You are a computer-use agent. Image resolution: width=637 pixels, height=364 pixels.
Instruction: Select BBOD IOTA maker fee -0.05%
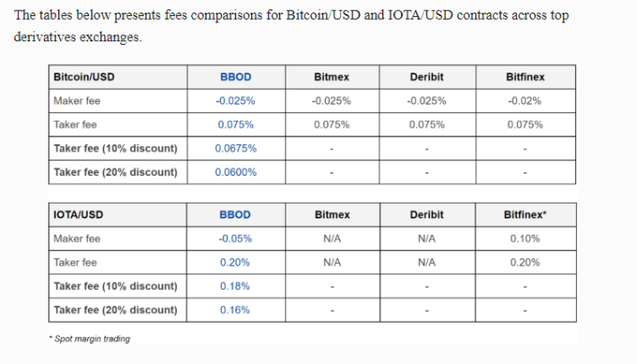(x=235, y=238)
